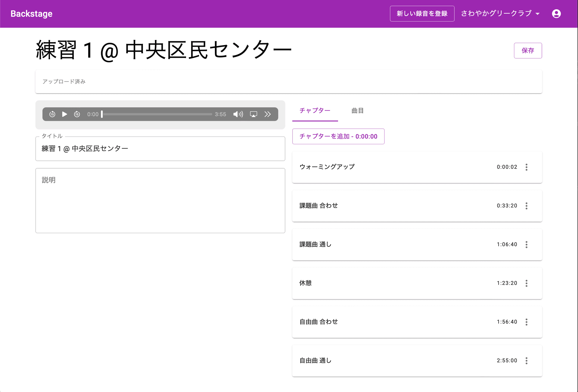Skip back 15 seconds in the recording
Viewport: 578px width, 392px height.
point(52,114)
